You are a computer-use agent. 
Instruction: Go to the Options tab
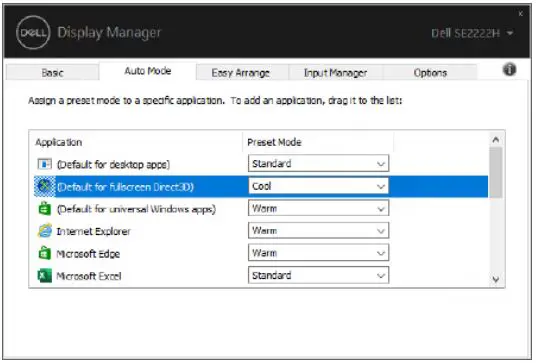(x=430, y=72)
